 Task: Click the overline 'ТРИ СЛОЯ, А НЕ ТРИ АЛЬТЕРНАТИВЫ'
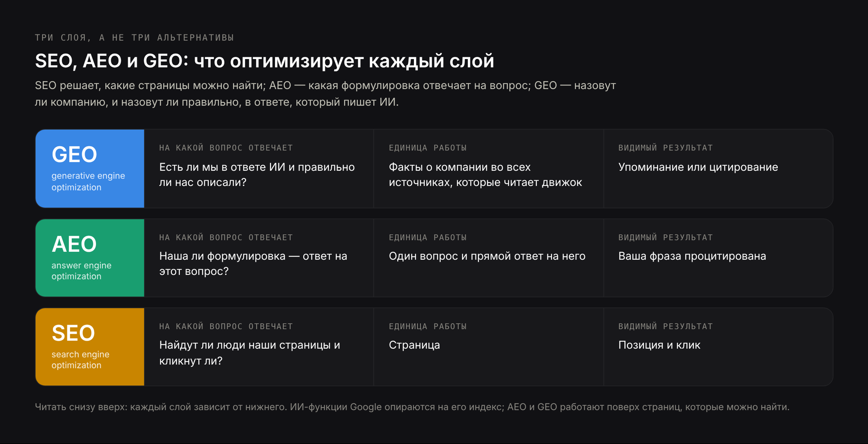[134, 37]
